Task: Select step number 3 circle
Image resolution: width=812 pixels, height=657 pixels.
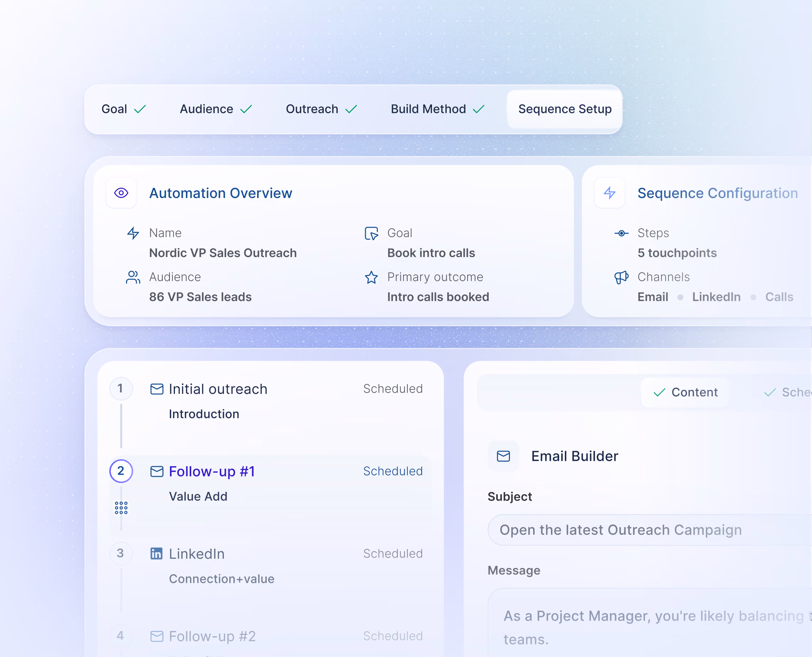Action: click(121, 554)
